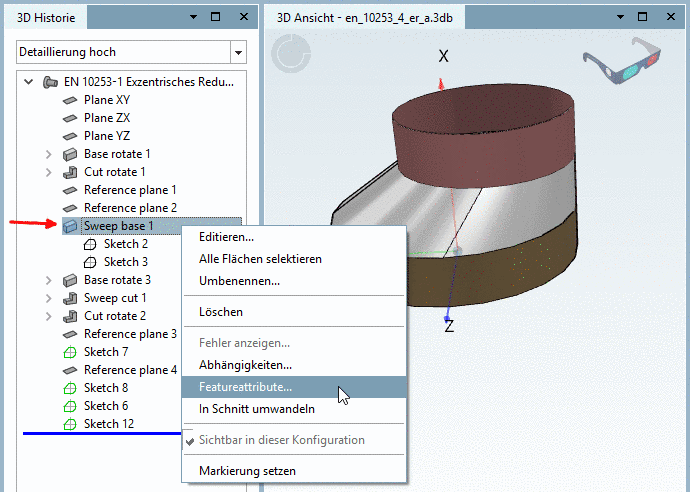
Task: Choose In Schnitt umwandeln menu entry
Action: [294, 409]
